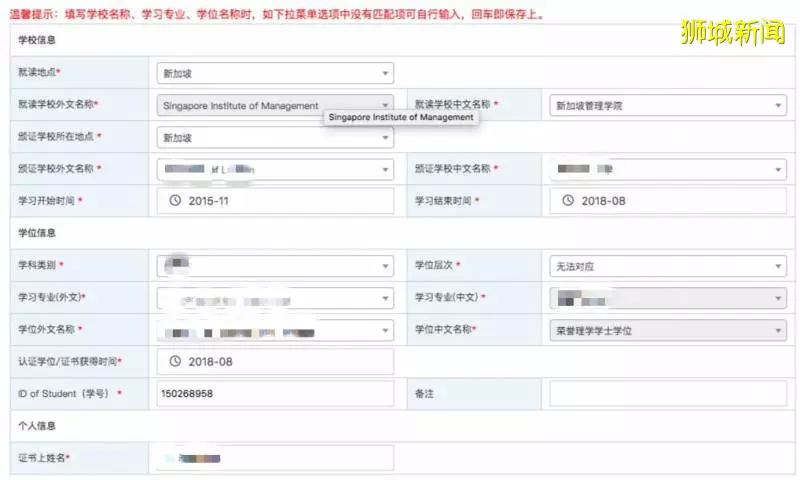Click the 认证学位/证书获得时间 label
The width and height of the screenshot is (800, 480).
point(70,361)
